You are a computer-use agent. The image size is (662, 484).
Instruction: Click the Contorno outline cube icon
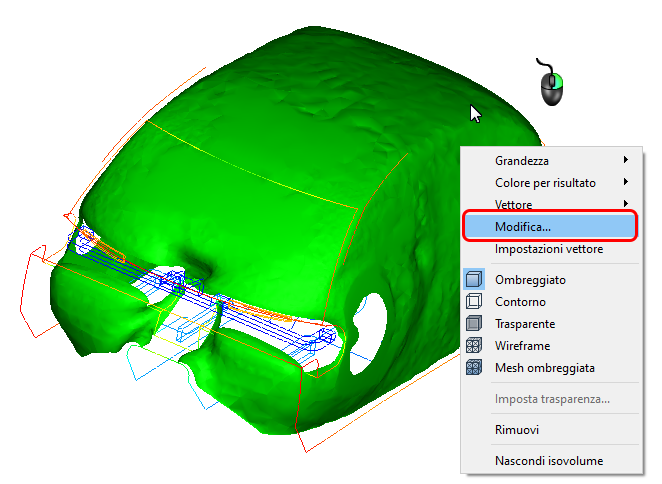[474, 301]
